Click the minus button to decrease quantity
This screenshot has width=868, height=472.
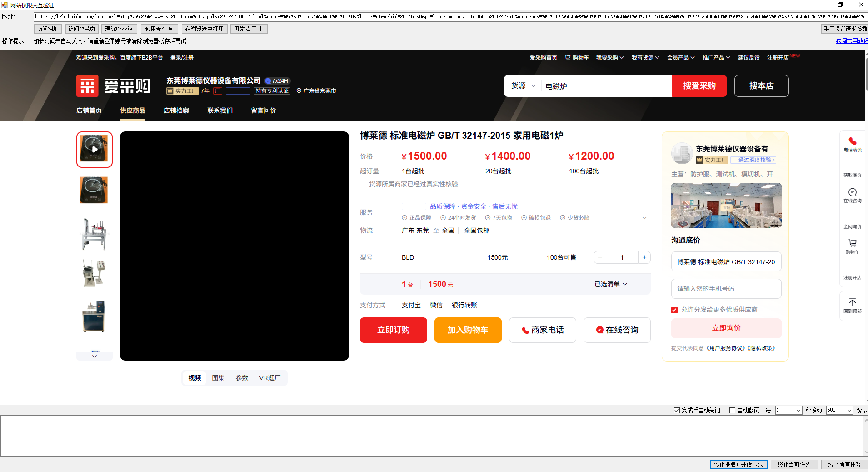(600, 257)
